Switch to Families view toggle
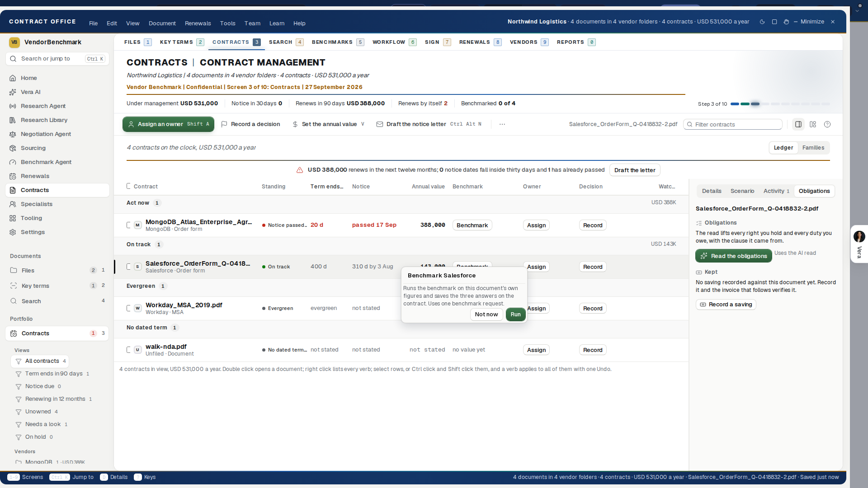The width and height of the screenshot is (868, 488). (x=813, y=148)
